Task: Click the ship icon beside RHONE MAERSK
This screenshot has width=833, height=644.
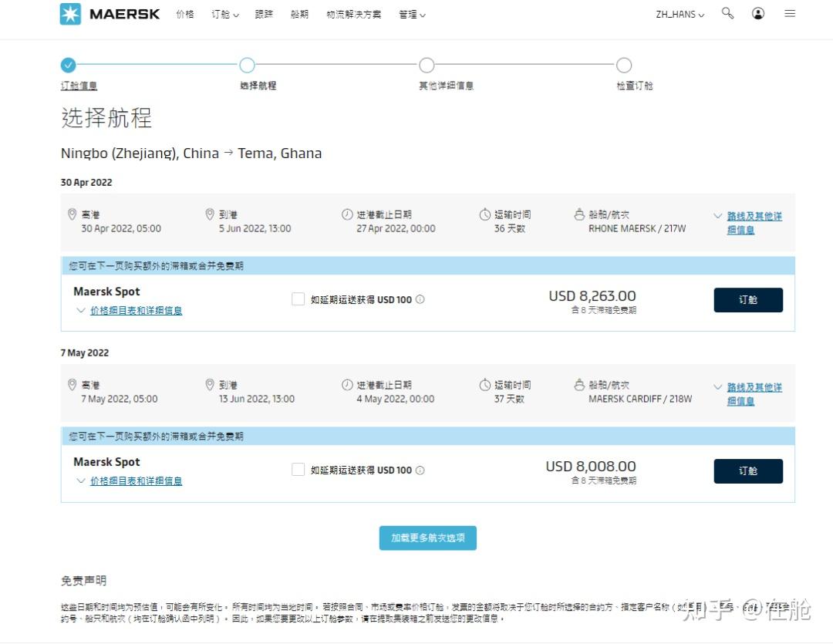Action: (x=581, y=214)
